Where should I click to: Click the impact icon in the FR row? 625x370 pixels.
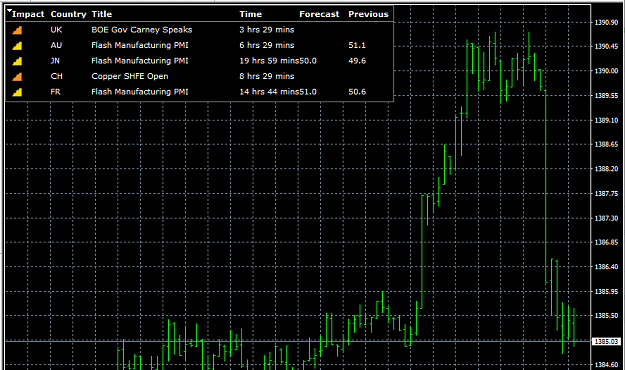tap(17, 92)
